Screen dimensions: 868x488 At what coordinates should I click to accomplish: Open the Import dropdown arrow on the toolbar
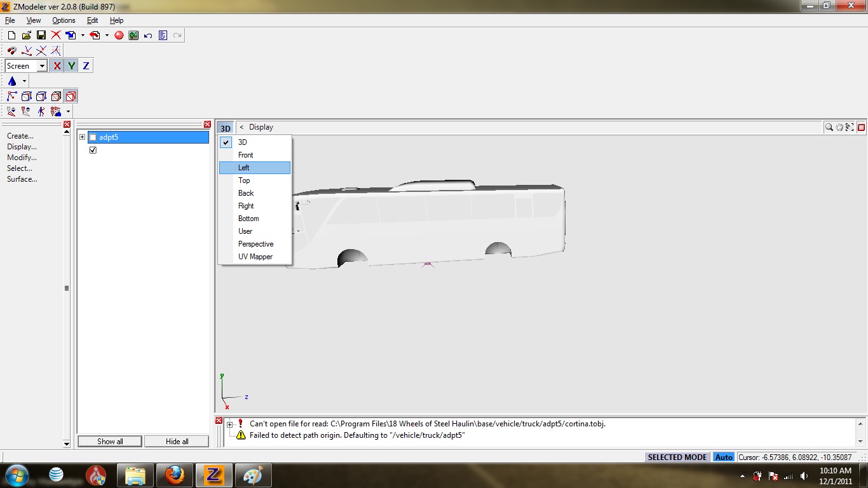83,35
